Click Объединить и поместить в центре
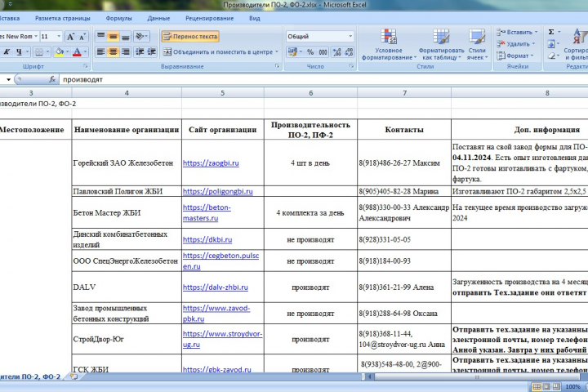The height and width of the screenshot is (392, 588). point(218,51)
